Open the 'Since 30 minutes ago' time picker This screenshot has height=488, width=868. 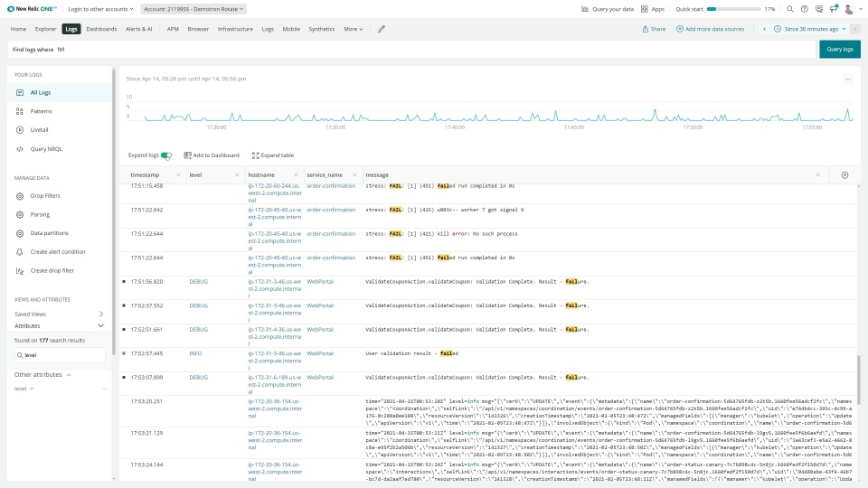[810, 29]
